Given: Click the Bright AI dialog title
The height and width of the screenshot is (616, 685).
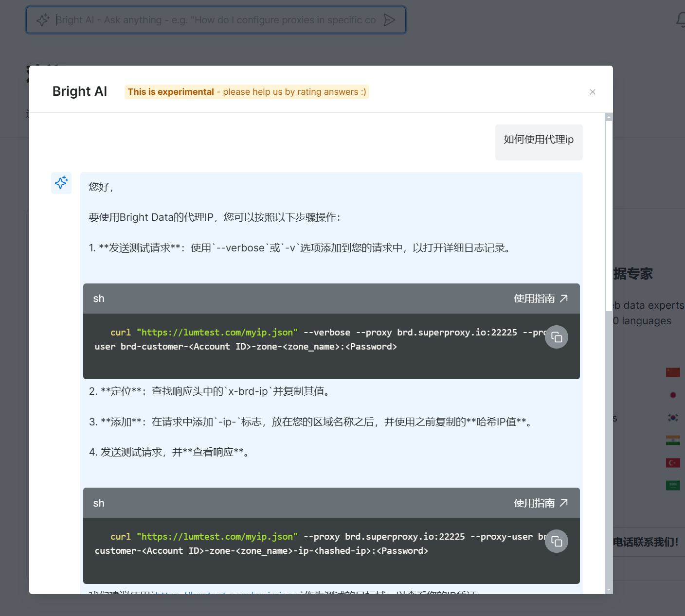Looking at the screenshot, I should [80, 91].
